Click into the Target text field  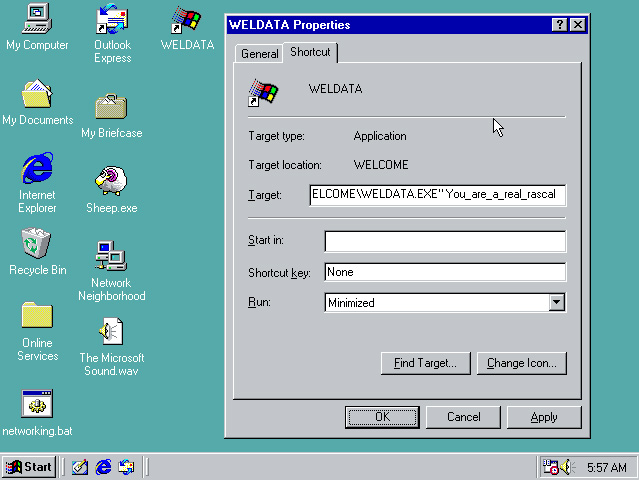(438, 195)
